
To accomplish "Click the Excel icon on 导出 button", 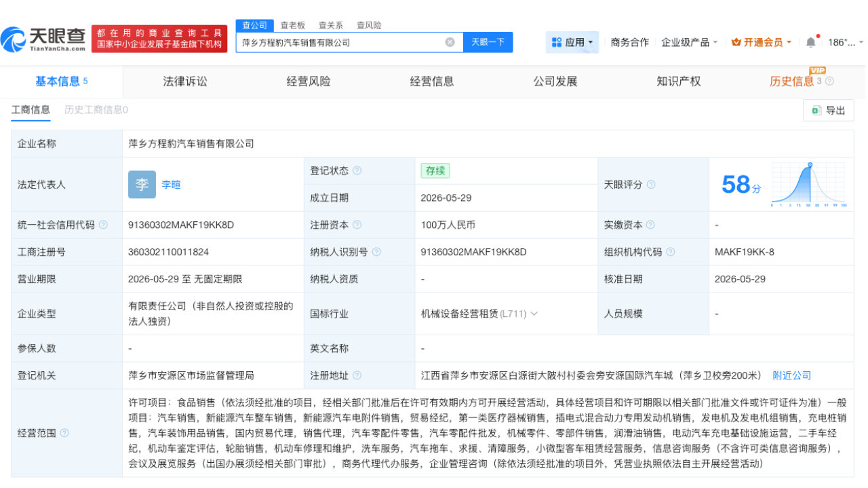I will click(x=816, y=111).
